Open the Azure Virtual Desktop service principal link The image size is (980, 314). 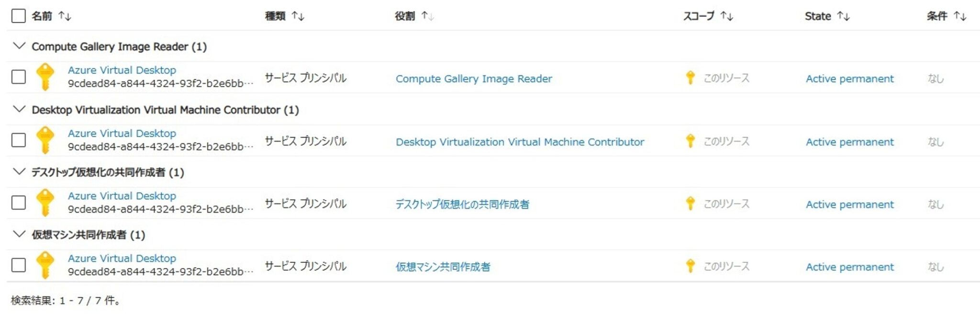[122, 70]
